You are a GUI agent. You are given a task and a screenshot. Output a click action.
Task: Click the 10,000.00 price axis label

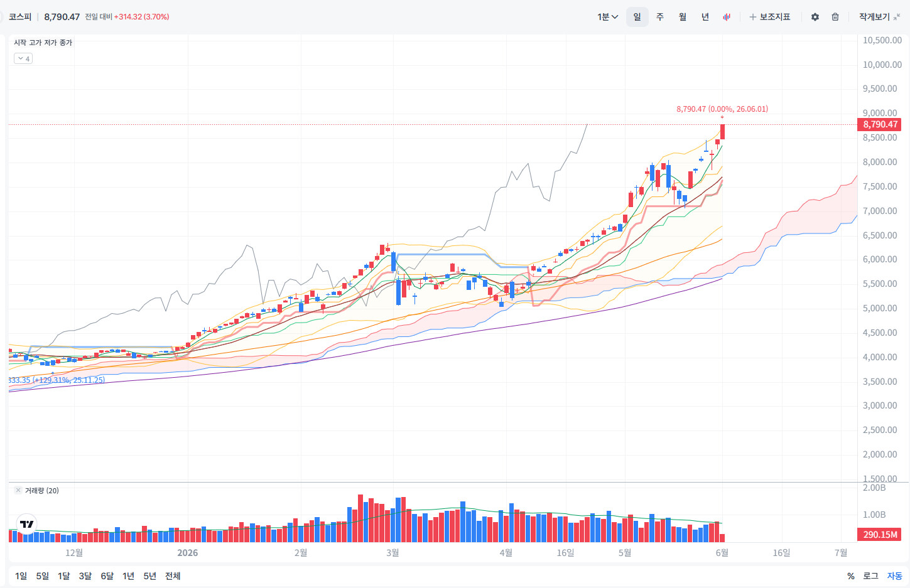(x=882, y=65)
